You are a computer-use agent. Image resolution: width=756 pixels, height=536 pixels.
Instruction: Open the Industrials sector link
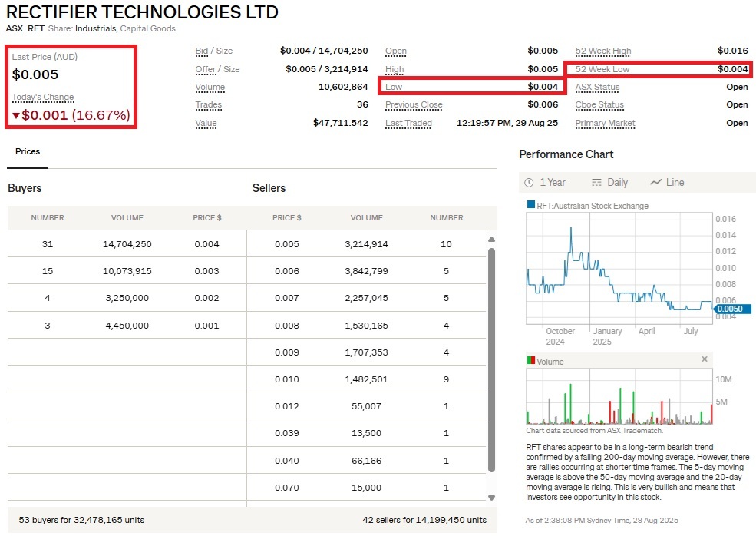(95, 29)
